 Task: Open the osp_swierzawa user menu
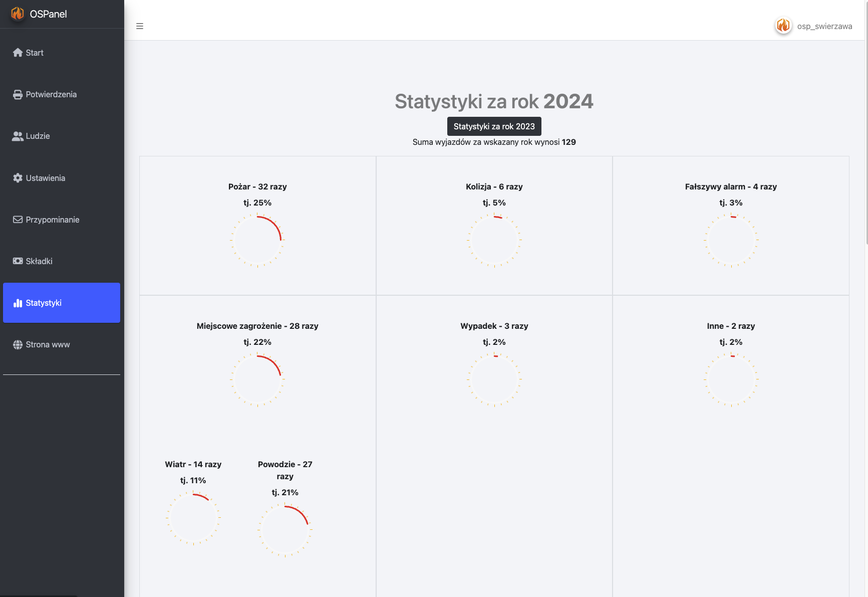pos(814,26)
